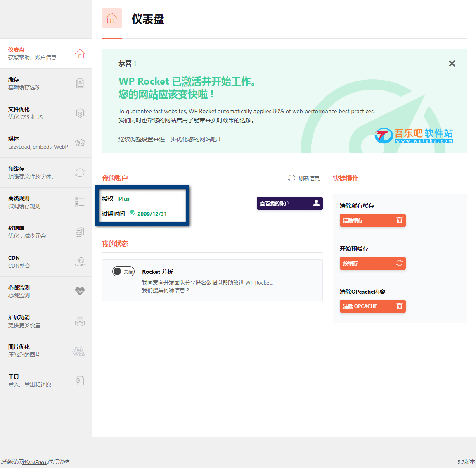This screenshot has width=476, height=468.
Task: Click the database icon for 数据库
Action: click(80, 232)
